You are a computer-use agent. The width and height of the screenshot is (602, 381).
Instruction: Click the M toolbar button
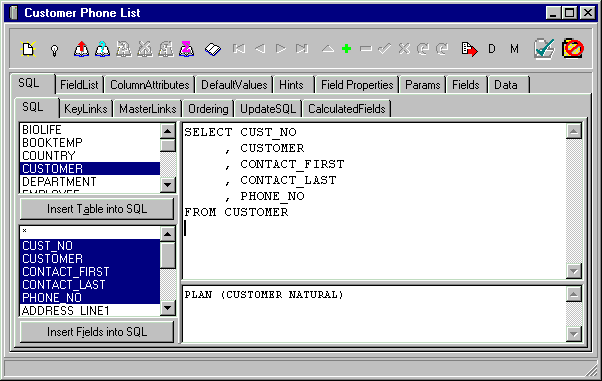pyautogui.click(x=514, y=49)
